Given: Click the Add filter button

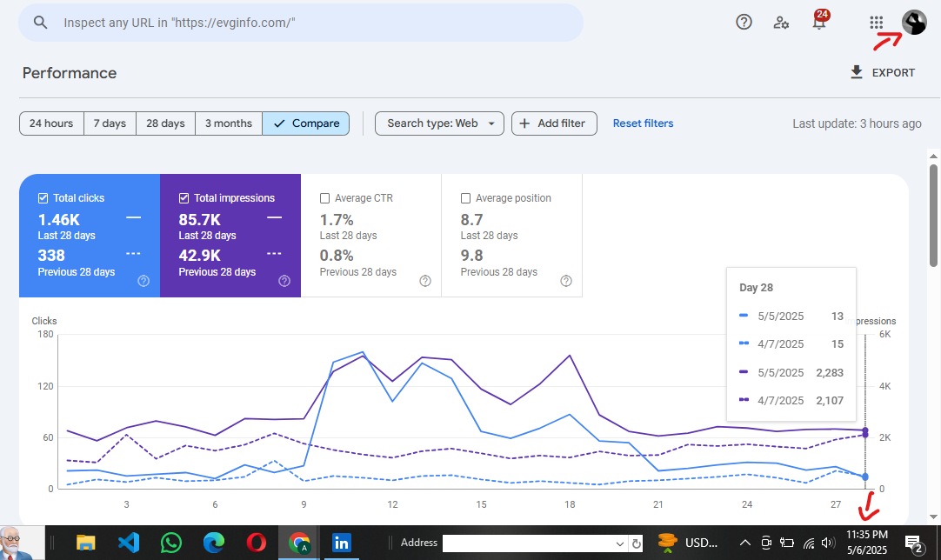Looking at the screenshot, I should [x=554, y=123].
